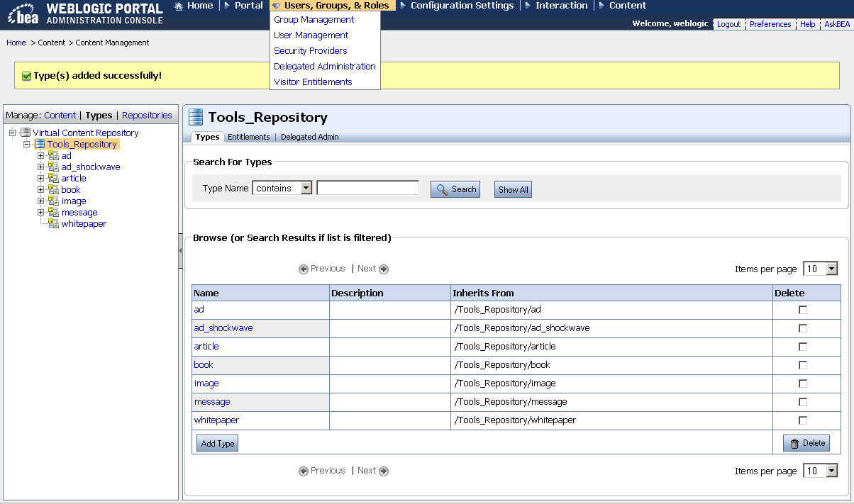854x504 pixels.
Task: Click the type icon beside book in the tree
Action: pos(53,189)
